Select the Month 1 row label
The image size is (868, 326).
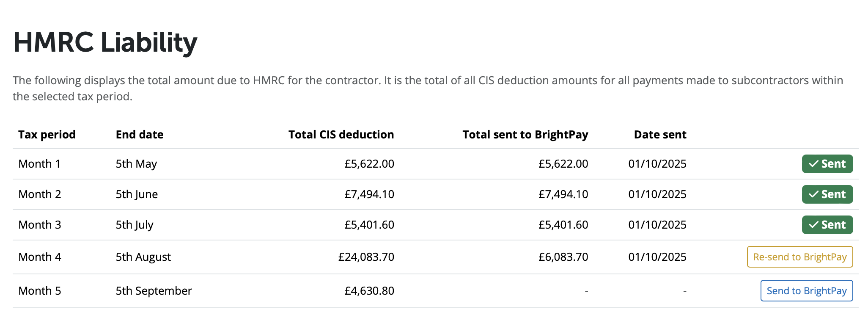[39, 164]
